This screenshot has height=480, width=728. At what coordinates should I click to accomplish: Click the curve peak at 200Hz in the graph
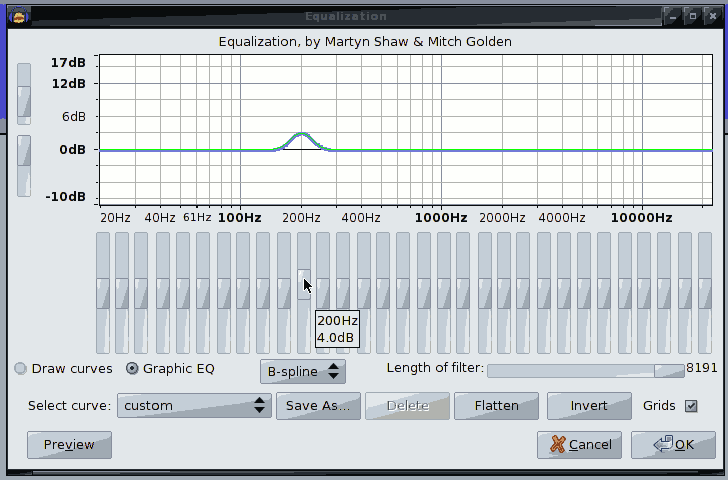pyautogui.click(x=302, y=134)
